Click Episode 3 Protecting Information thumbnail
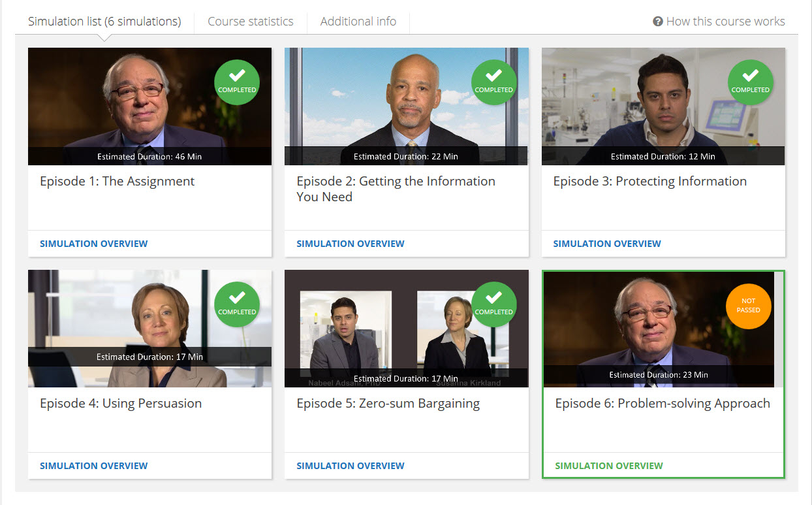Image resolution: width=812 pixels, height=505 pixels. 663,106
